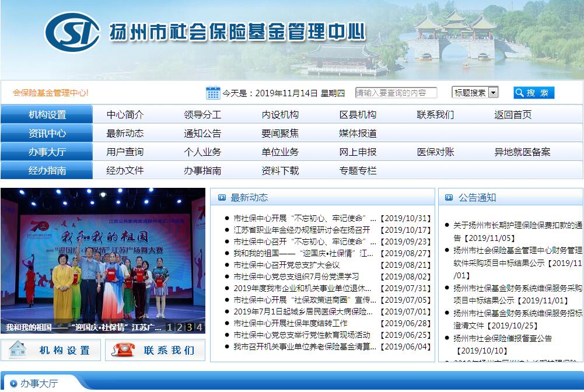Open 资料下载 under 经办指南

tap(280, 170)
